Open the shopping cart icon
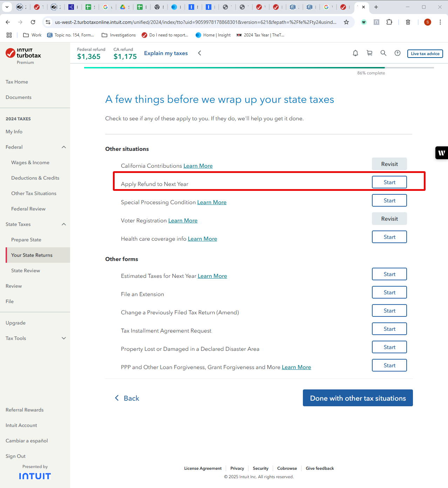Image resolution: width=448 pixels, height=488 pixels. pos(369,53)
